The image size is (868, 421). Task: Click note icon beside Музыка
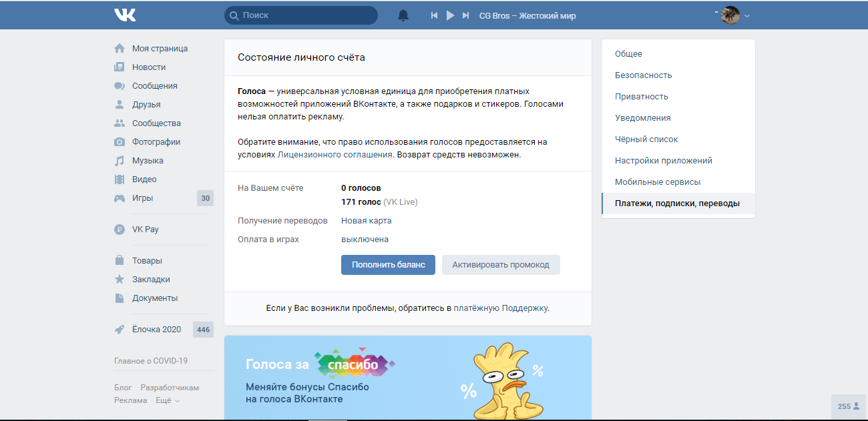(x=120, y=160)
